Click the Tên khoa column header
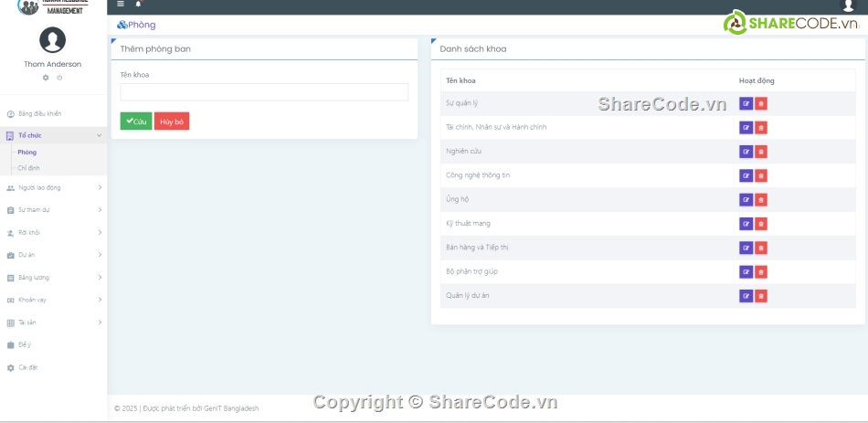This screenshot has width=868, height=423. tap(460, 80)
